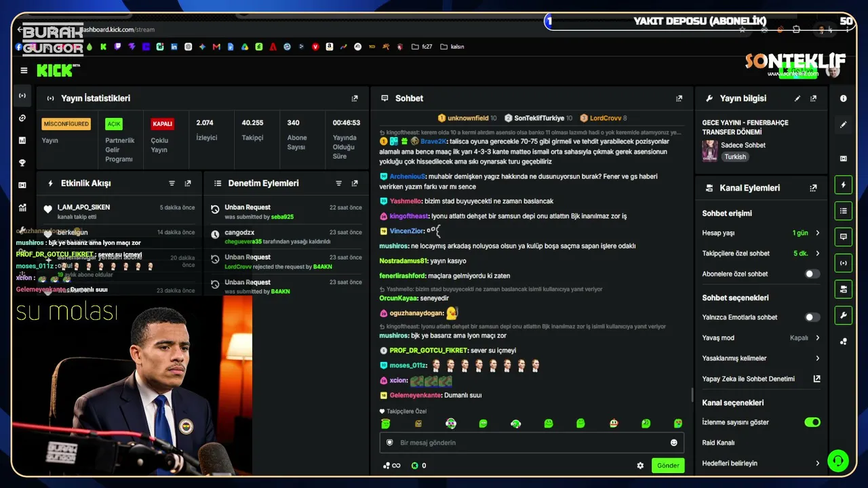Click the AÇIK partner program badge

pyautogui.click(x=114, y=124)
